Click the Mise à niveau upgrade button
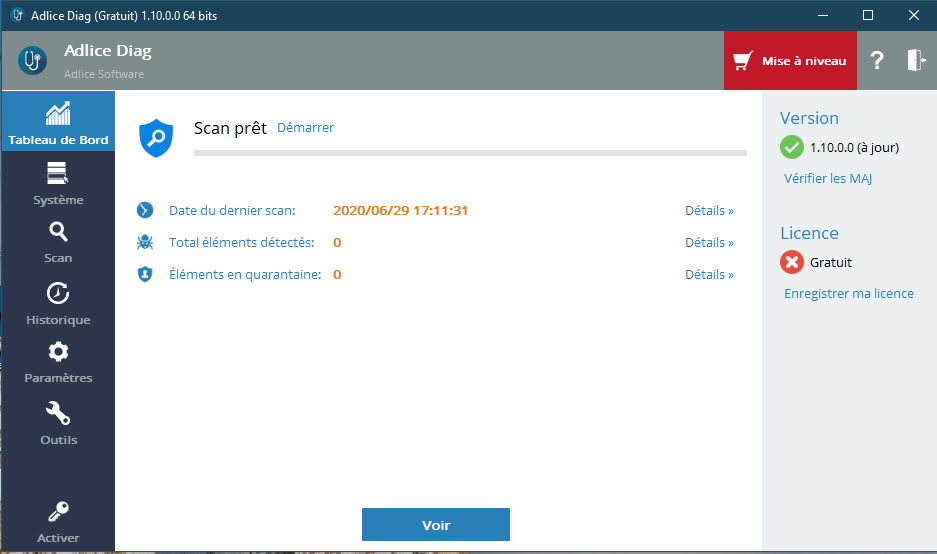This screenshot has height=554, width=937. [790, 60]
